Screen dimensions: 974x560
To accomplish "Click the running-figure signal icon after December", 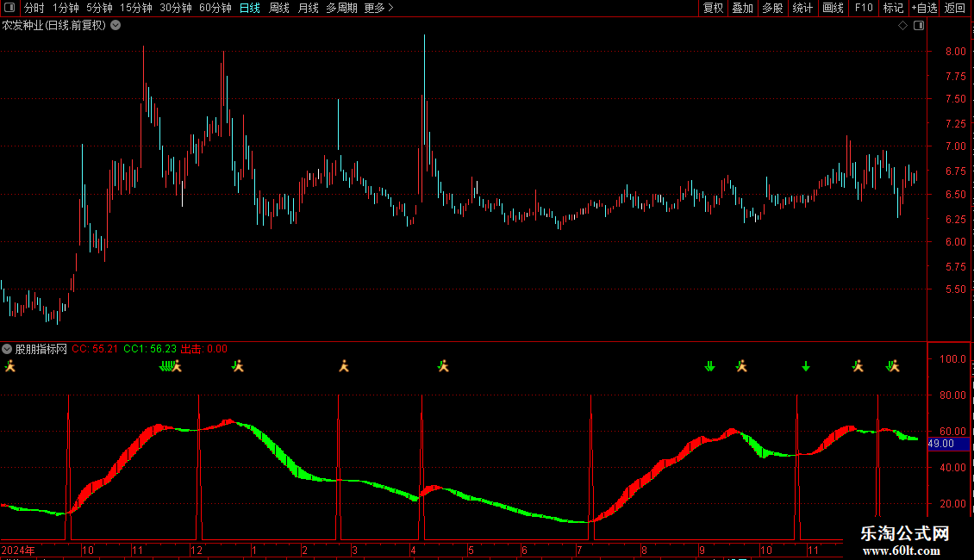I will pyautogui.click(x=238, y=366).
